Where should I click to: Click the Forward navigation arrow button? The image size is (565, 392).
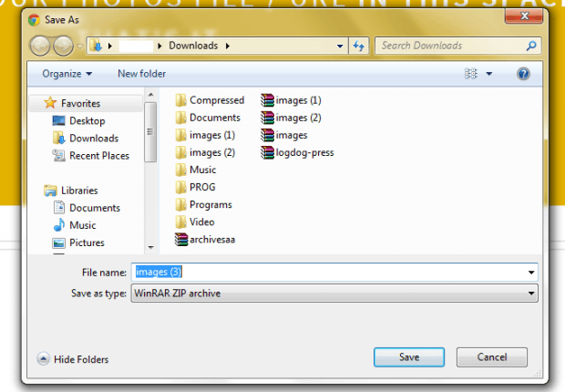[x=64, y=46]
